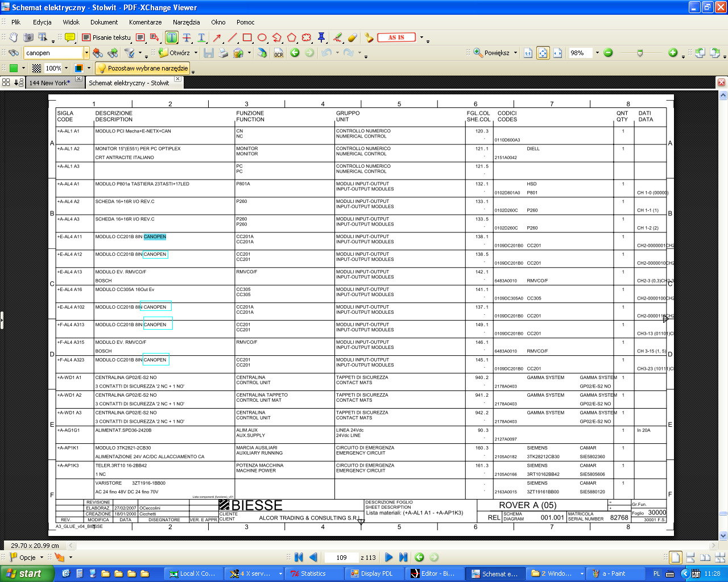The height and width of the screenshot is (582, 728).
Task: Open the search filter options dropdown
Action: click(139, 53)
